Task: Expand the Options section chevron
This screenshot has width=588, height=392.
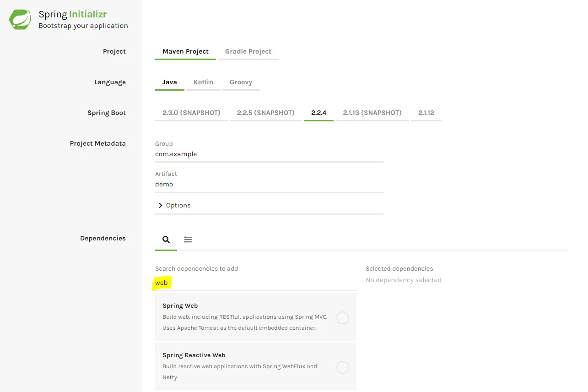Action: 160,206
